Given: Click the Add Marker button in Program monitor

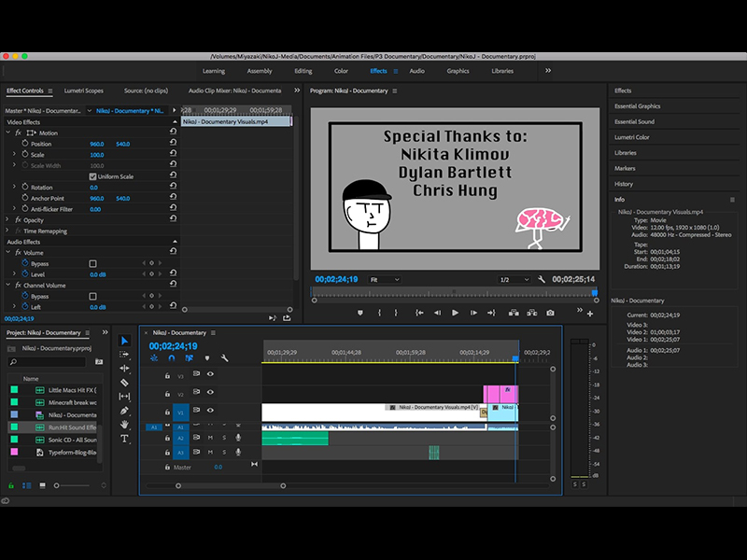Looking at the screenshot, I should tap(360, 313).
